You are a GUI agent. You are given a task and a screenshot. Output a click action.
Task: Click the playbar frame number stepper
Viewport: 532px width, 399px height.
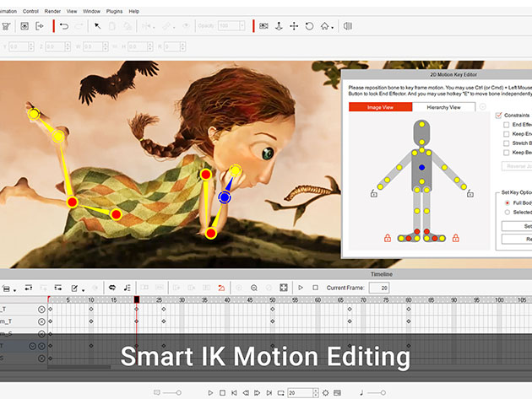coord(316,393)
